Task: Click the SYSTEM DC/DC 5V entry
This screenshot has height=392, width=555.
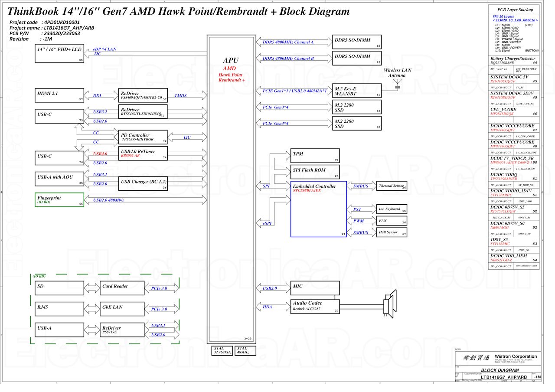Action: point(514,79)
